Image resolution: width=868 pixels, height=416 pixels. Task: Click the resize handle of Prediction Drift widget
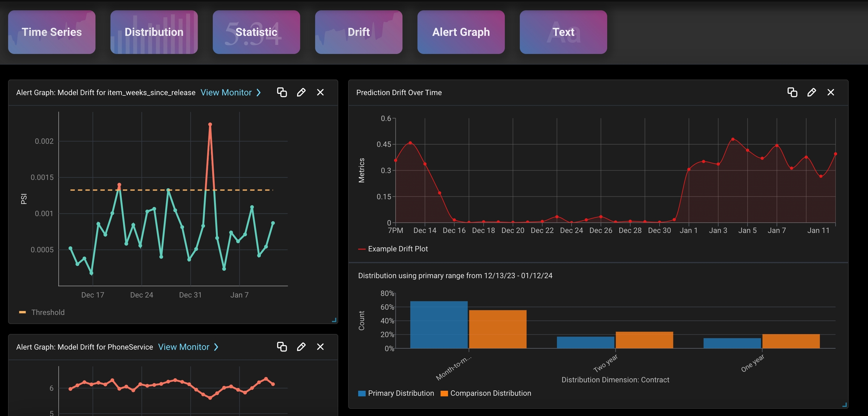(844, 405)
